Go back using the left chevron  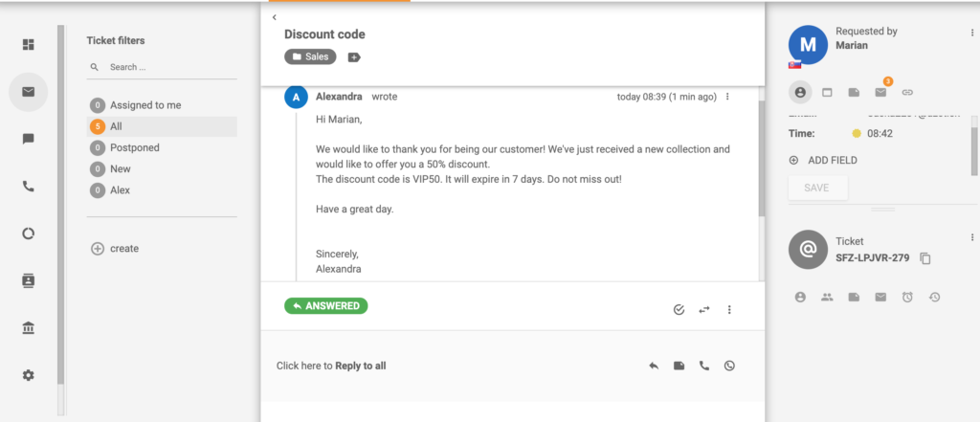point(274,17)
